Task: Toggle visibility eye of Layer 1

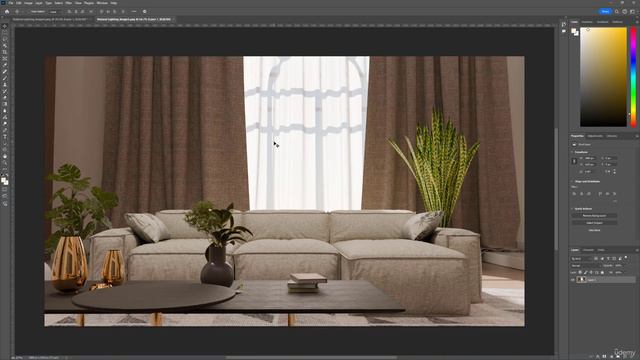Action: point(572,280)
